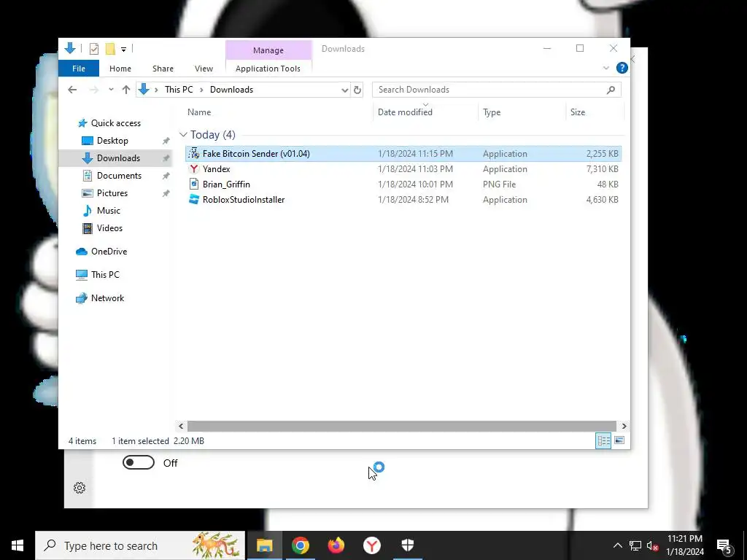This screenshot has width=747, height=560.
Task: Open Desktop in the navigation pane
Action: 112,141
